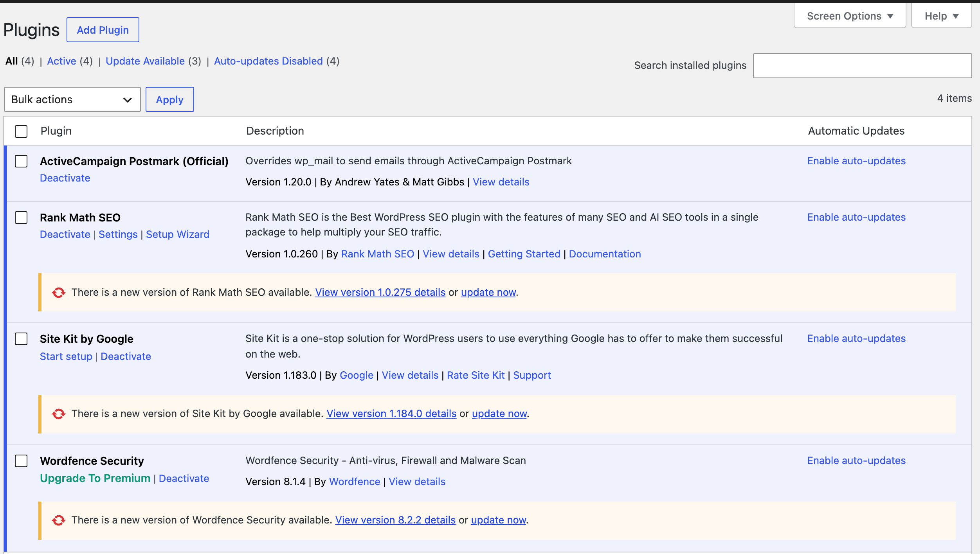Mark the Wordfence Security checkbox
This screenshot has width=980, height=554.
click(21, 461)
